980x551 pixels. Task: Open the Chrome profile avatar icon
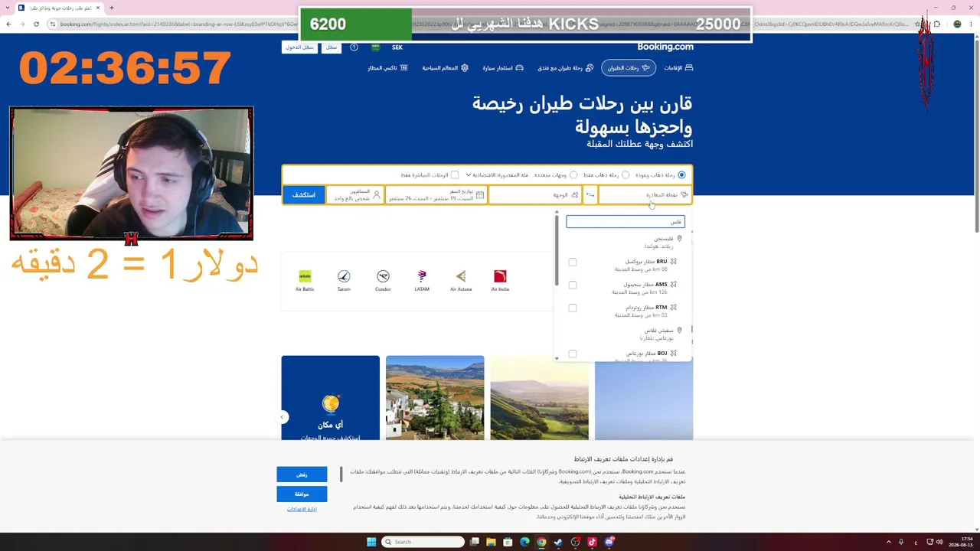point(957,24)
